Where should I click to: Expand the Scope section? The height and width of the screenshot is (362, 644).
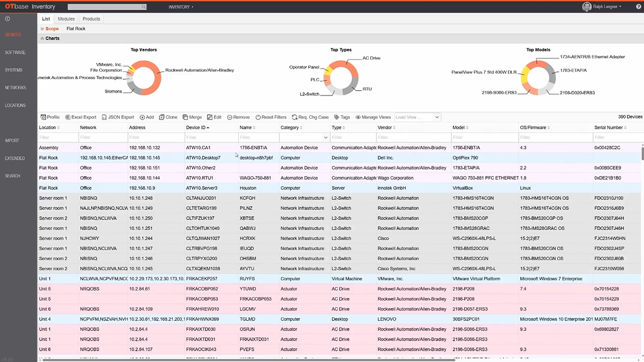pyautogui.click(x=42, y=29)
